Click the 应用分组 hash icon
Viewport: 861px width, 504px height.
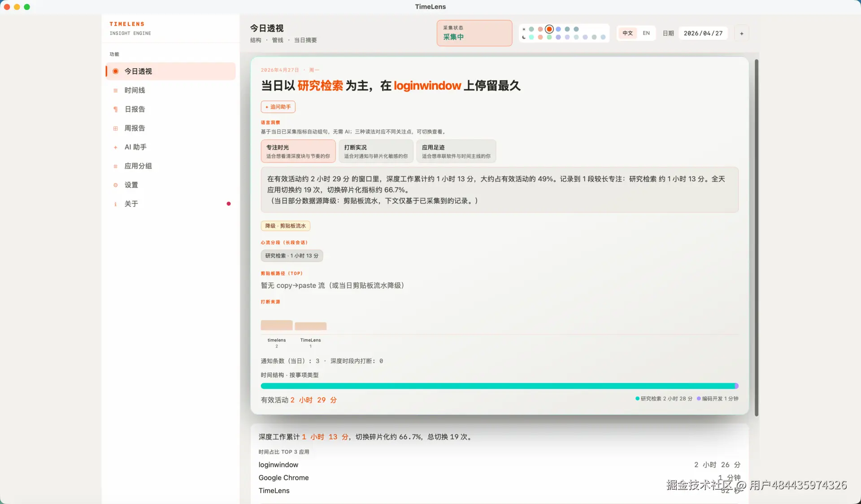pos(115,166)
